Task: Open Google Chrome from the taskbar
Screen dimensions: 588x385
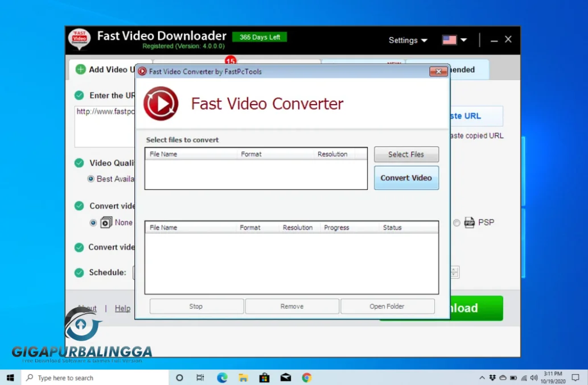Action: coord(306,377)
